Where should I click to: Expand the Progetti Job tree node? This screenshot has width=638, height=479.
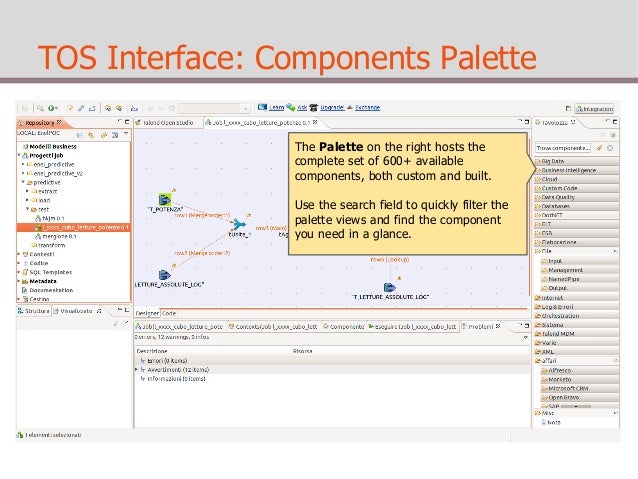[x=19, y=155]
